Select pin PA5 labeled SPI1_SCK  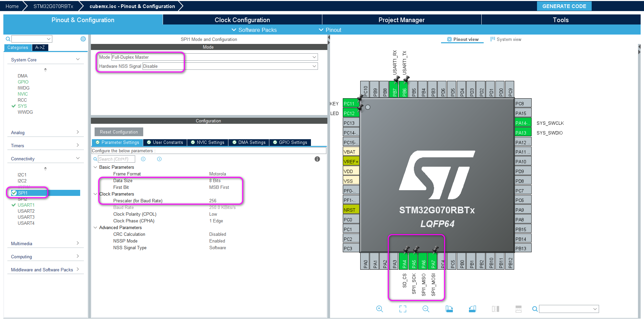(x=414, y=261)
